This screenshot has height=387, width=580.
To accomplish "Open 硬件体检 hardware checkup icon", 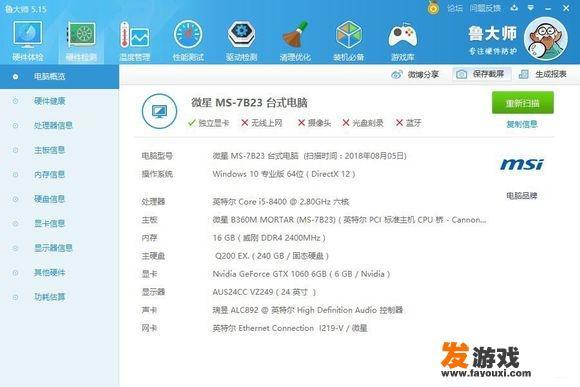I will coord(28,41).
